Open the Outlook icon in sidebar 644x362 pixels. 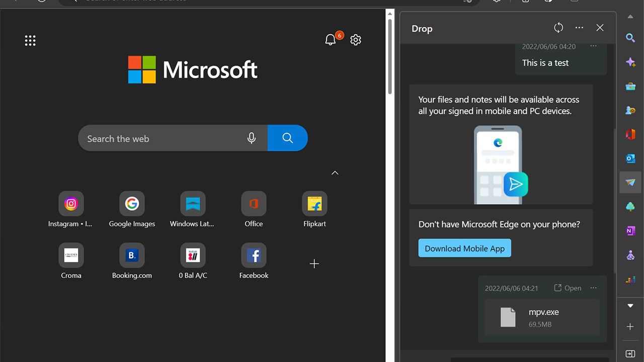tap(630, 158)
